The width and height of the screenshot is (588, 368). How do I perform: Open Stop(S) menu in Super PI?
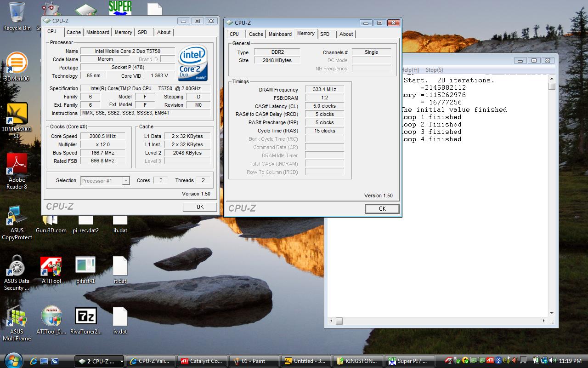(x=434, y=70)
